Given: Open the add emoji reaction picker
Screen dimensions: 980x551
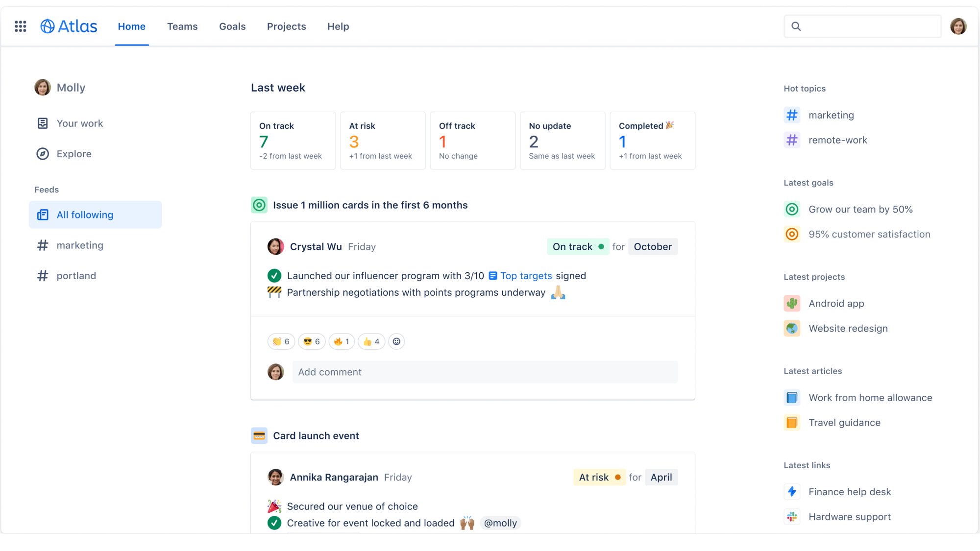Looking at the screenshot, I should (x=396, y=341).
